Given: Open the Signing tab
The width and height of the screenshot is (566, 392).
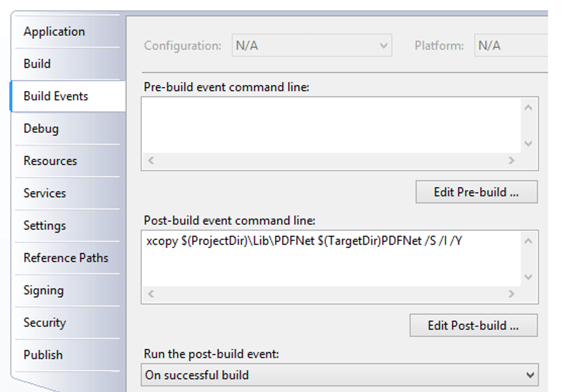Looking at the screenshot, I should [x=67, y=290].
